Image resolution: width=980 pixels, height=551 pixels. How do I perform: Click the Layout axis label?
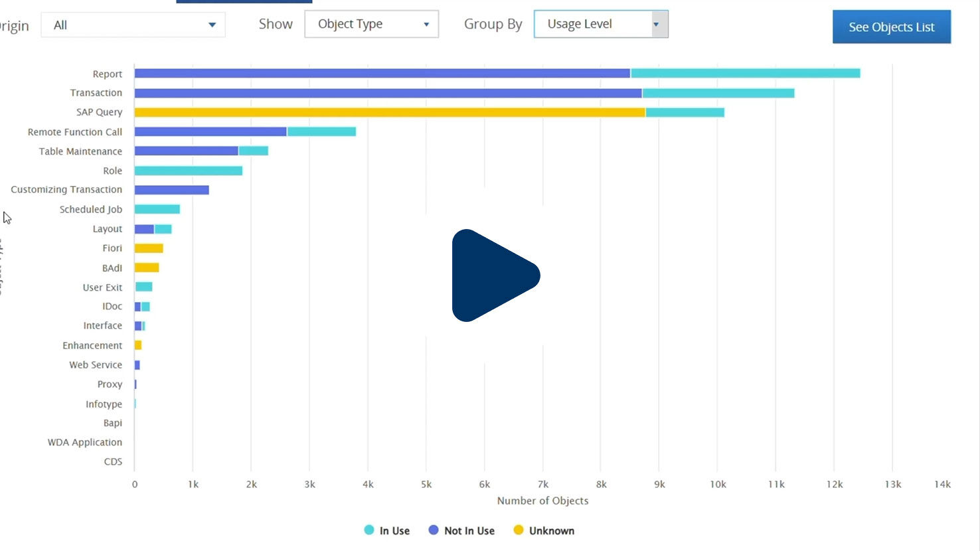click(x=108, y=228)
